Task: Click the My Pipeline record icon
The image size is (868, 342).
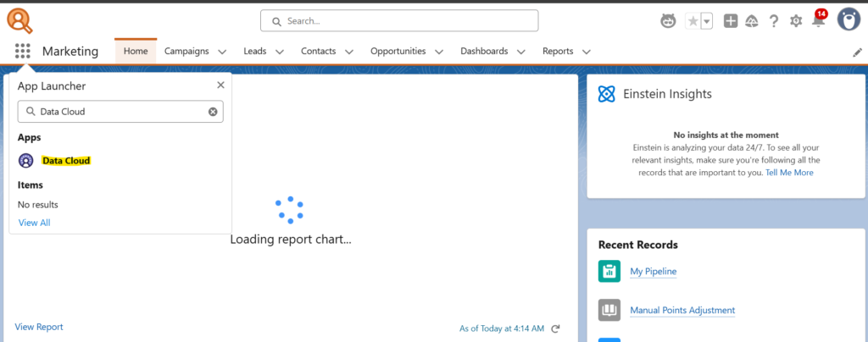Action: 609,271
